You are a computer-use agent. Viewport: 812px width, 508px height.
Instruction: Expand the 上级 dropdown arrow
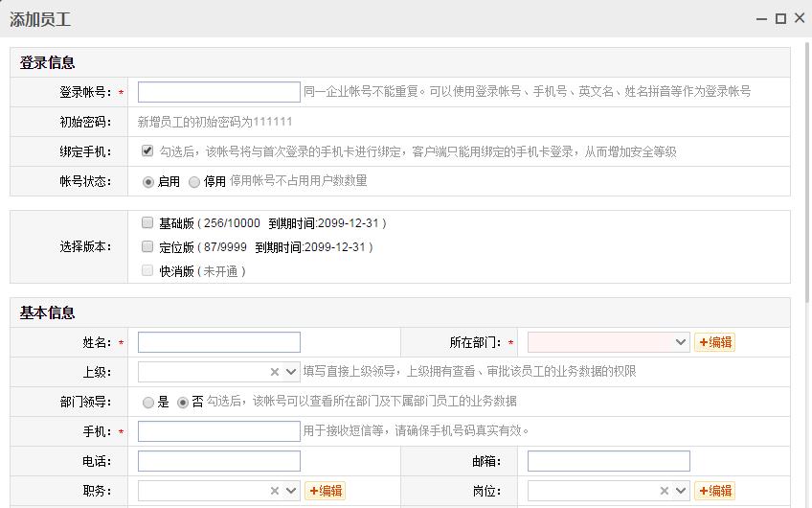coord(291,372)
